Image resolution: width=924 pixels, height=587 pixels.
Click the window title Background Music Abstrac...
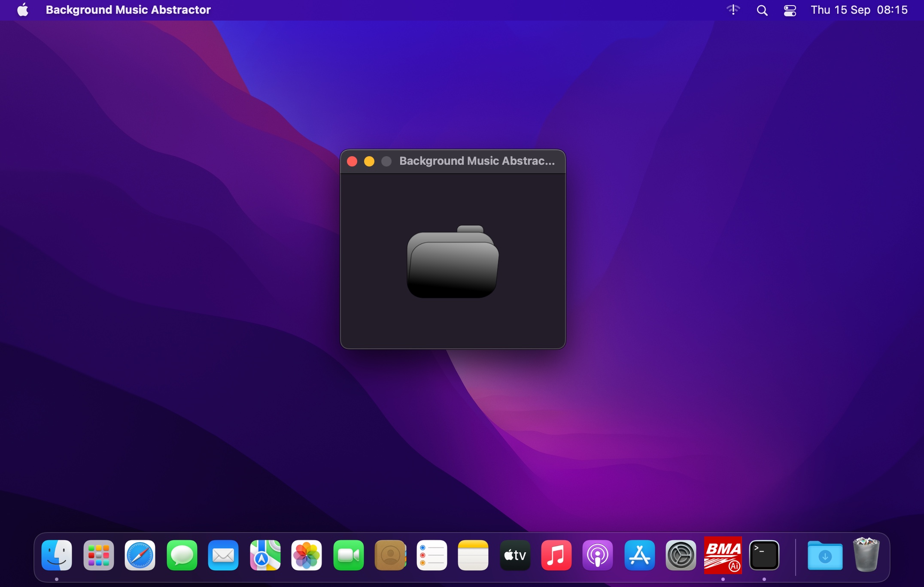477,161
